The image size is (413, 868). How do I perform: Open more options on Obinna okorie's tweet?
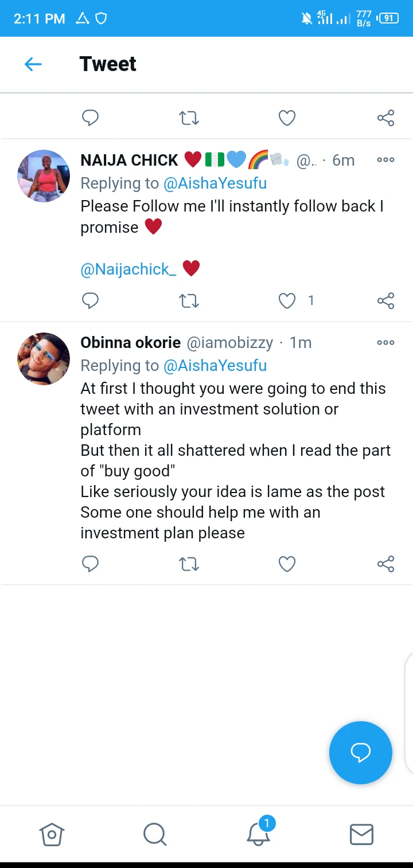coord(385,343)
